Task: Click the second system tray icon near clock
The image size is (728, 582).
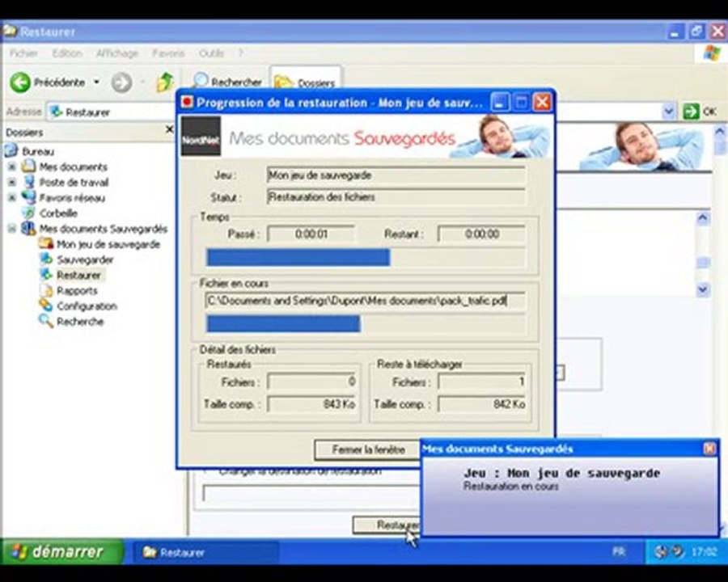Action: [677, 551]
